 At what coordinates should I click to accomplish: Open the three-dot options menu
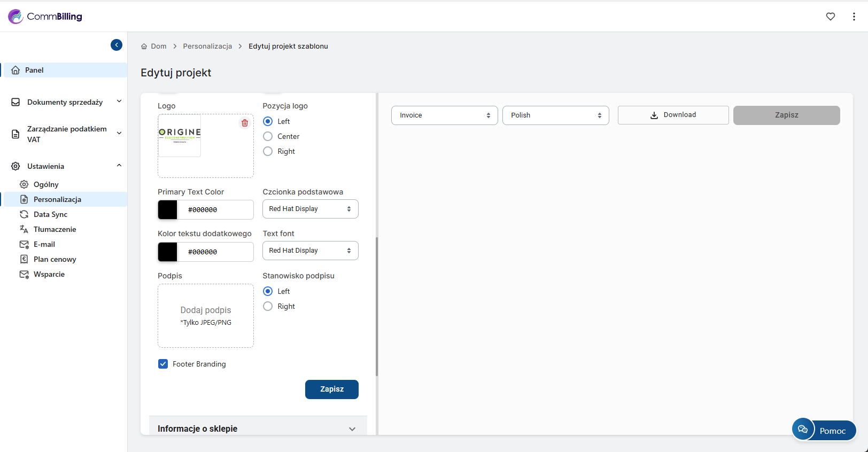854,17
